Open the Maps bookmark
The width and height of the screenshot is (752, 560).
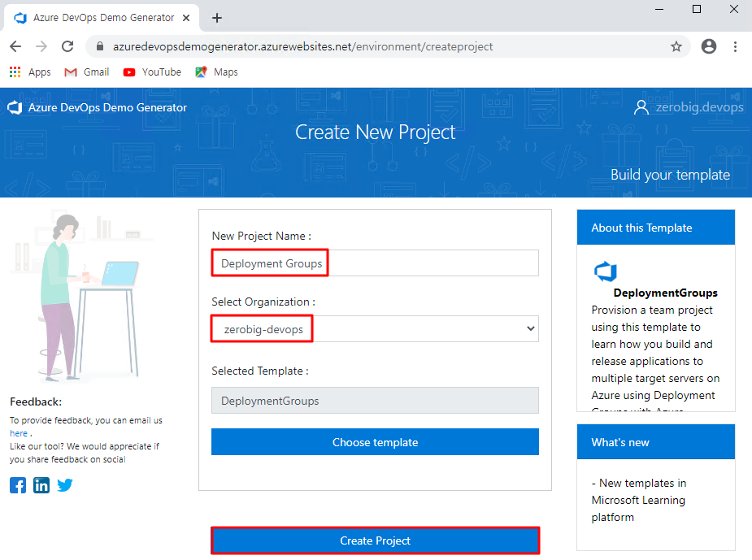216,72
